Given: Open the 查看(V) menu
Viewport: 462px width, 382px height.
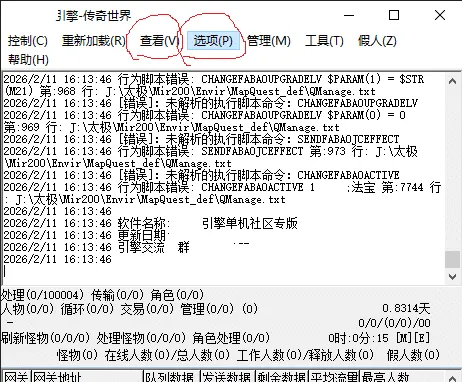Looking at the screenshot, I should [159, 41].
